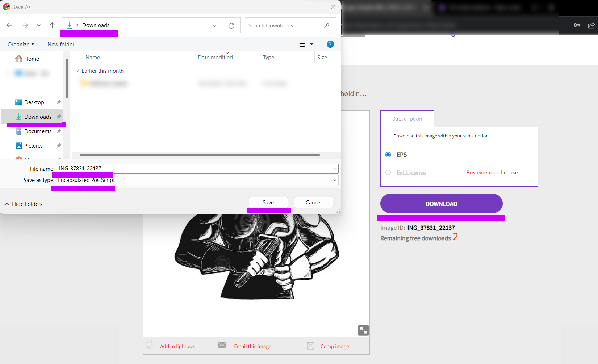The width and height of the screenshot is (598, 364).
Task: Expand the image preview fullscreen icon
Action: tap(363, 330)
